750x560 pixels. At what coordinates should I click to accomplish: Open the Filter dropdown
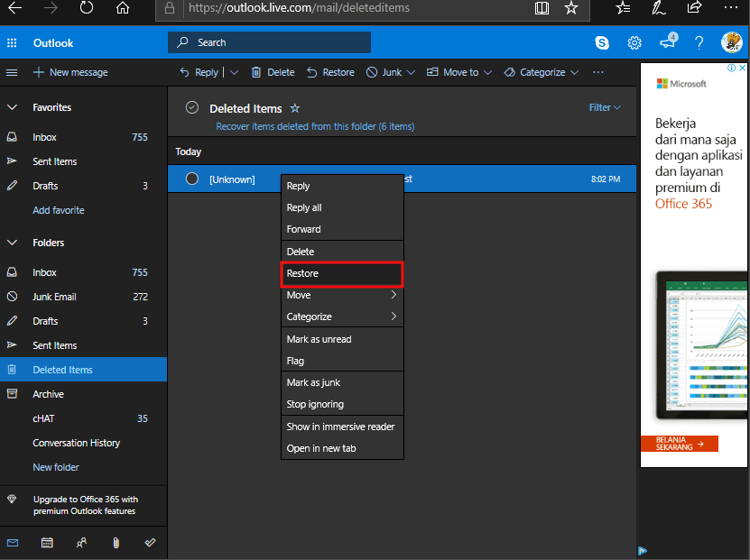[604, 106]
